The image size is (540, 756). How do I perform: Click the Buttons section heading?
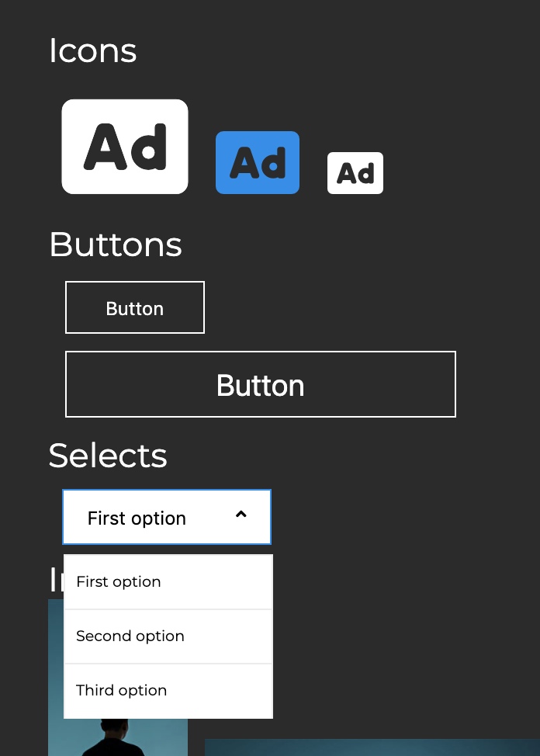tap(115, 245)
